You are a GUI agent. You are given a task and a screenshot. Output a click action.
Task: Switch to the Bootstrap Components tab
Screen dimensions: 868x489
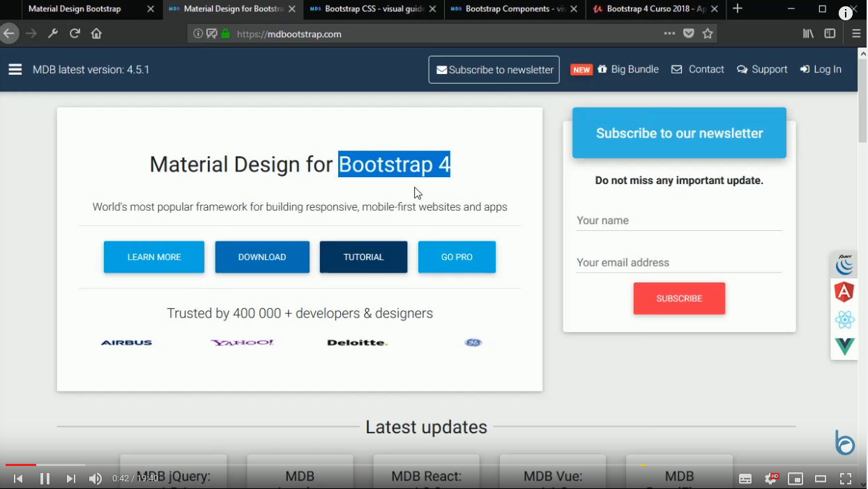[x=515, y=9]
